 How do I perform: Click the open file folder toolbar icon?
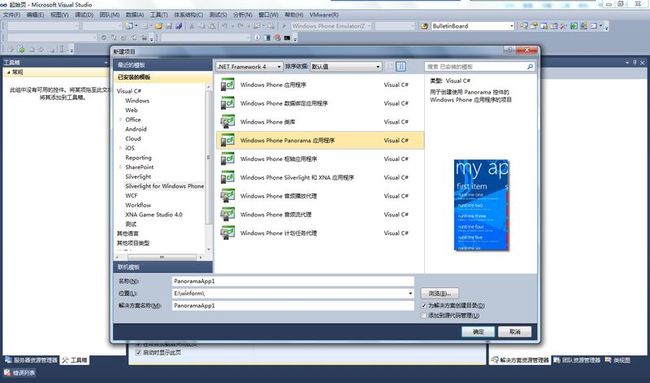(159, 26)
